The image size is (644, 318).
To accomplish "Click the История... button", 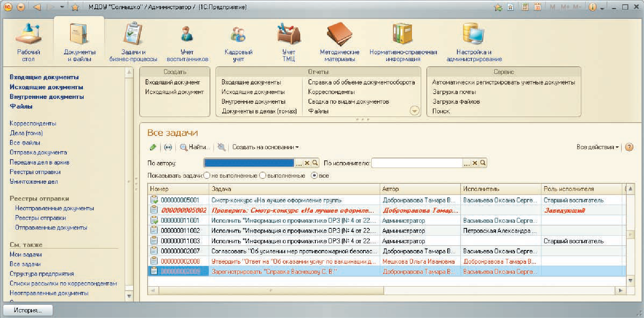I will pos(28,310).
